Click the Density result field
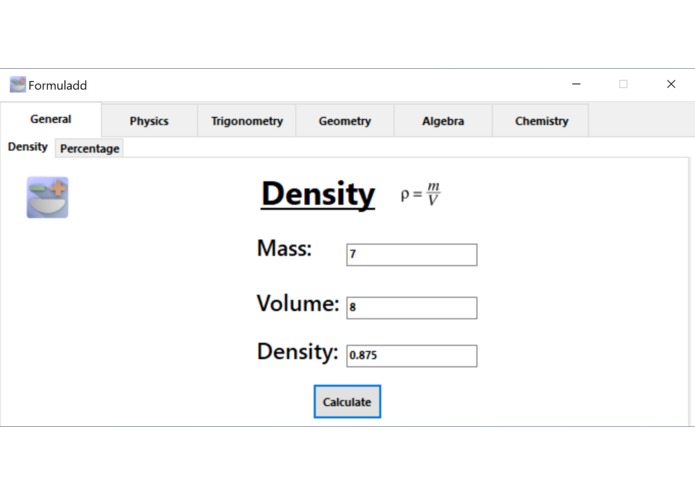 click(412, 356)
